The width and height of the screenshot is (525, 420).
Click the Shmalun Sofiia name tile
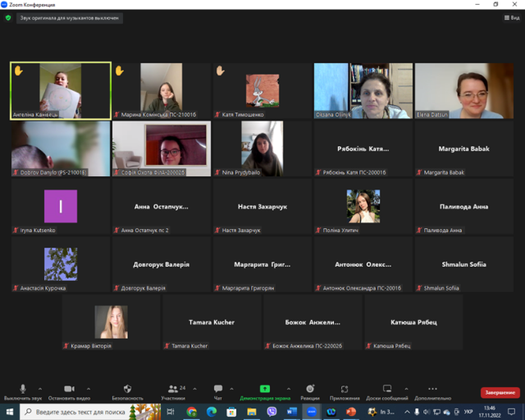[464, 264]
